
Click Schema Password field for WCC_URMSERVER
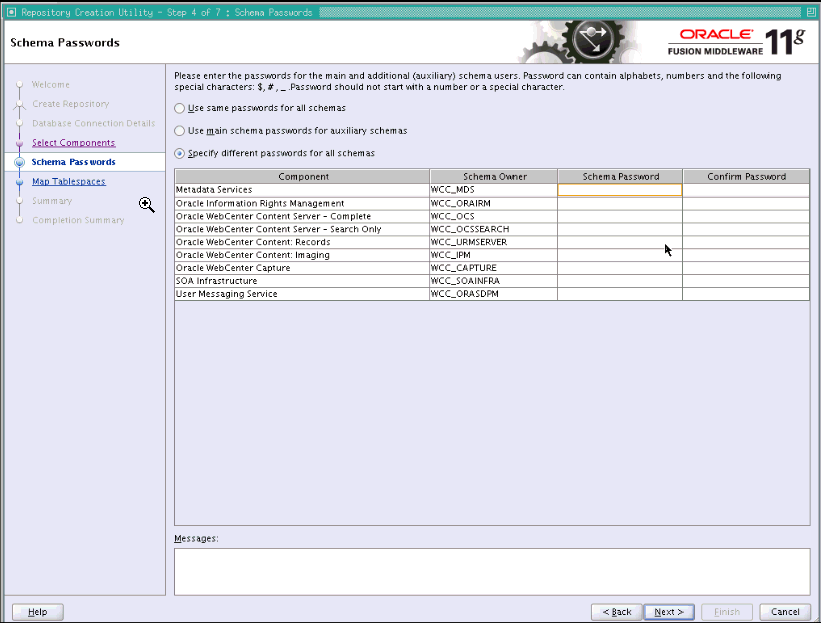620,242
